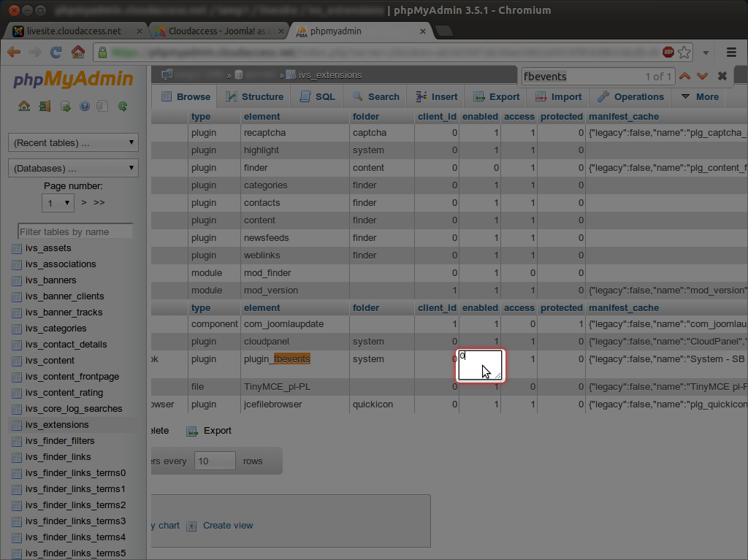Click the table icon beside ivs_banners
The height and width of the screenshot is (560, 748).
pos(17,280)
